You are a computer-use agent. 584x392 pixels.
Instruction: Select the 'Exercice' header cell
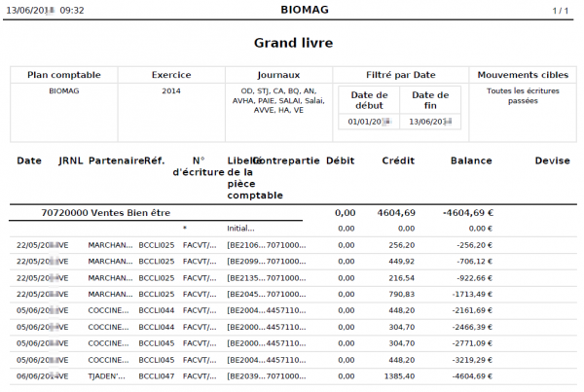171,75
